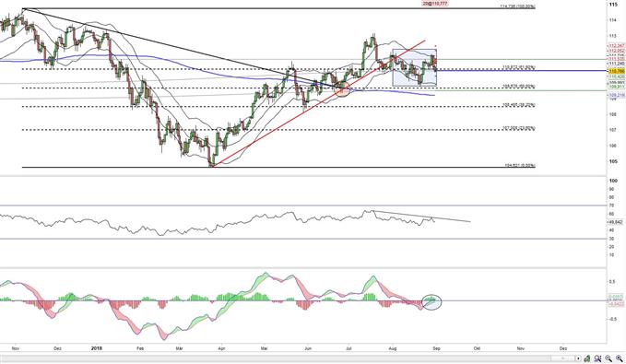Click the Jun label on time axis

pyautogui.click(x=307, y=348)
